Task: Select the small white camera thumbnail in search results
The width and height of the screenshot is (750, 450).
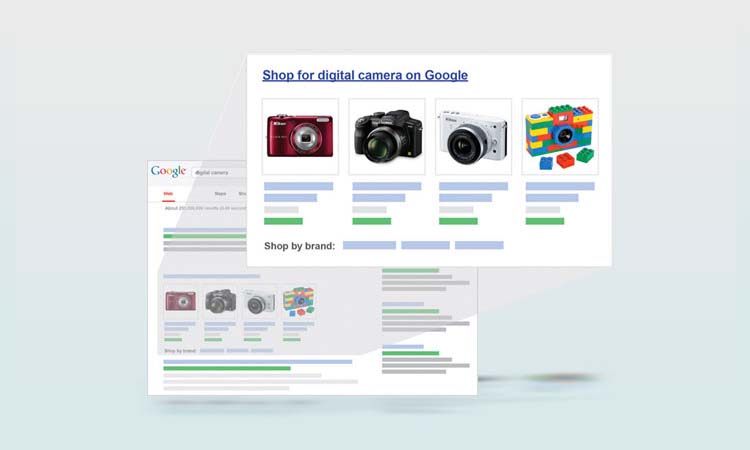Action: [259, 301]
